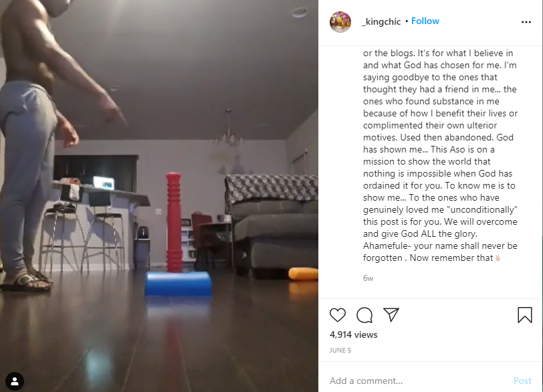This screenshot has width=543, height=392.
Task: Click the yellow object near the couch
Action: tap(304, 274)
